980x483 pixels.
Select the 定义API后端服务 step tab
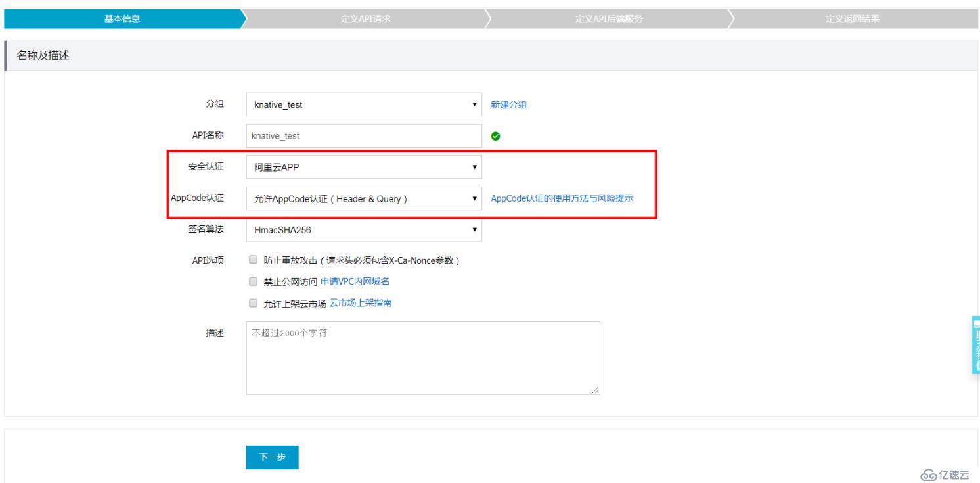[610, 18]
